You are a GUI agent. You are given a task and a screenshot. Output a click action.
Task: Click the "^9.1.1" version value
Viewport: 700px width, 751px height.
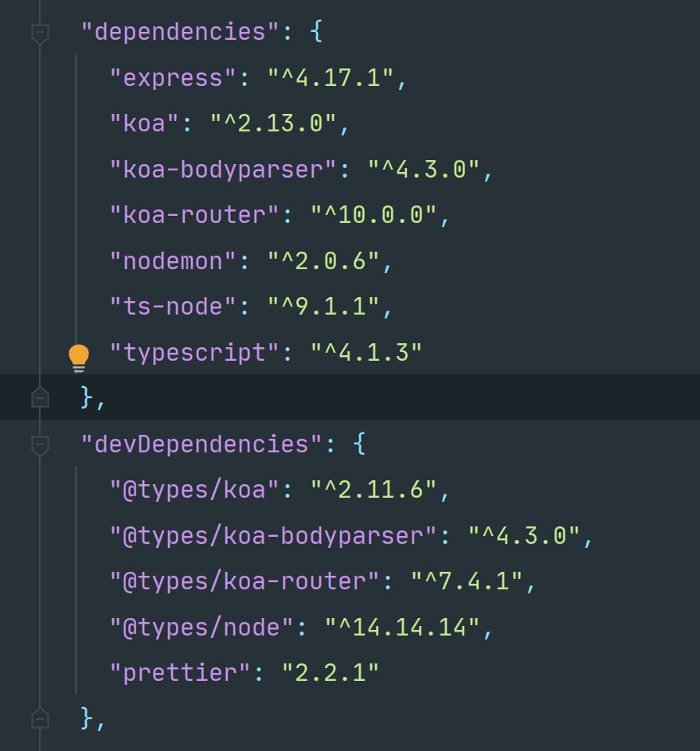pos(323,307)
